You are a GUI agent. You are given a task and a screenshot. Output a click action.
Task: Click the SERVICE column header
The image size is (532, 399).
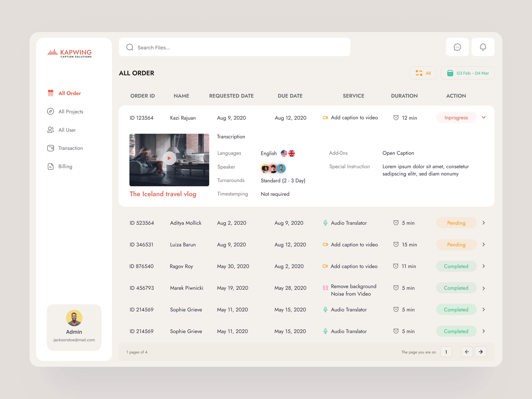pyautogui.click(x=353, y=96)
